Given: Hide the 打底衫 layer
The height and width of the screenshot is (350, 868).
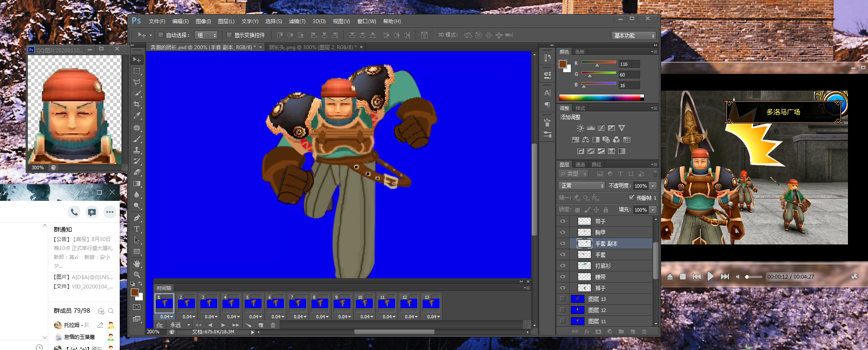Looking at the screenshot, I should 563,266.
